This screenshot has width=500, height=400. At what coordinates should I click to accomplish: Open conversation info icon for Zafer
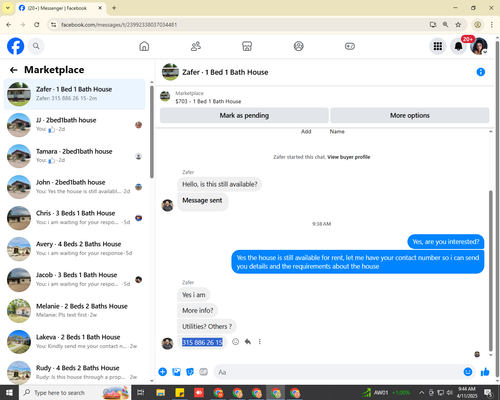[480, 72]
